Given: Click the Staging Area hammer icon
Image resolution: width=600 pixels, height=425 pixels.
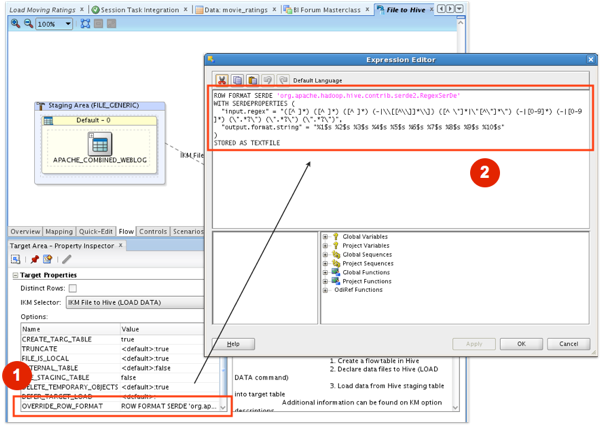Looking at the screenshot, I should [41, 106].
